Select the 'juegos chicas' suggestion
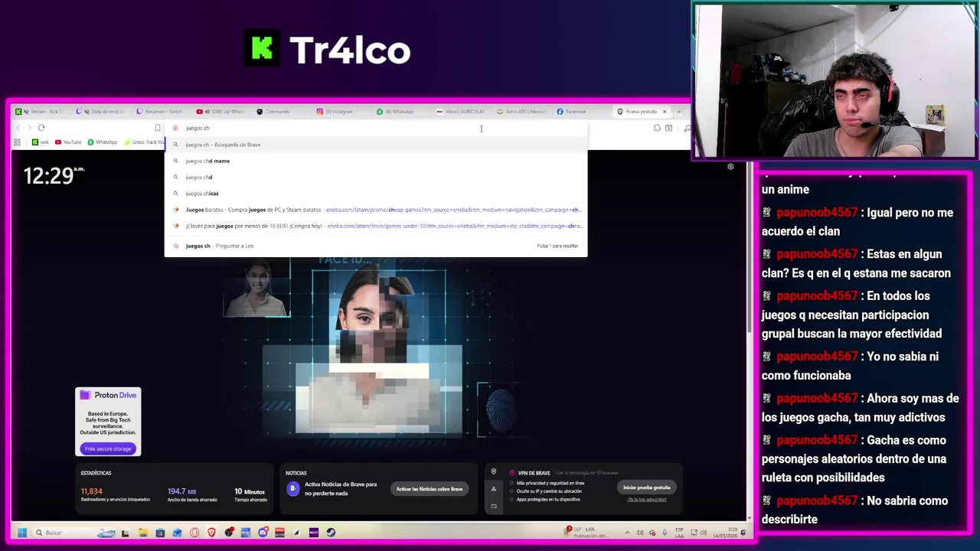The width and height of the screenshot is (980, 551). pos(376,194)
